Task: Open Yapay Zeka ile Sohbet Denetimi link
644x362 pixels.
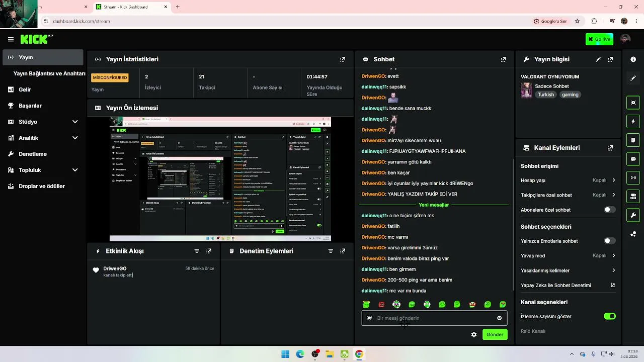Action: point(568,285)
